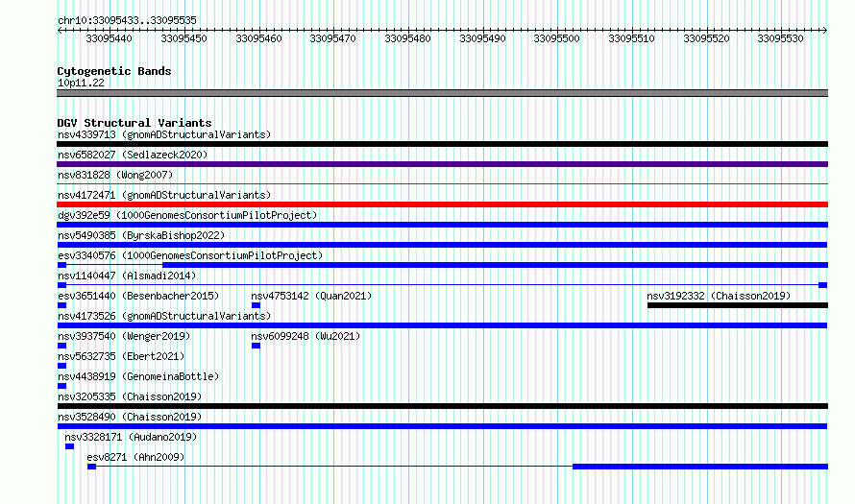Click the small blue block under nsv5632735
Viewport: 855px width, 504px height.
[x=61, y=366]
